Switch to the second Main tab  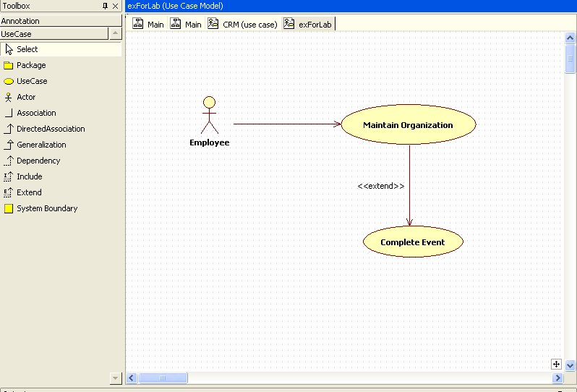coord(186,25)
